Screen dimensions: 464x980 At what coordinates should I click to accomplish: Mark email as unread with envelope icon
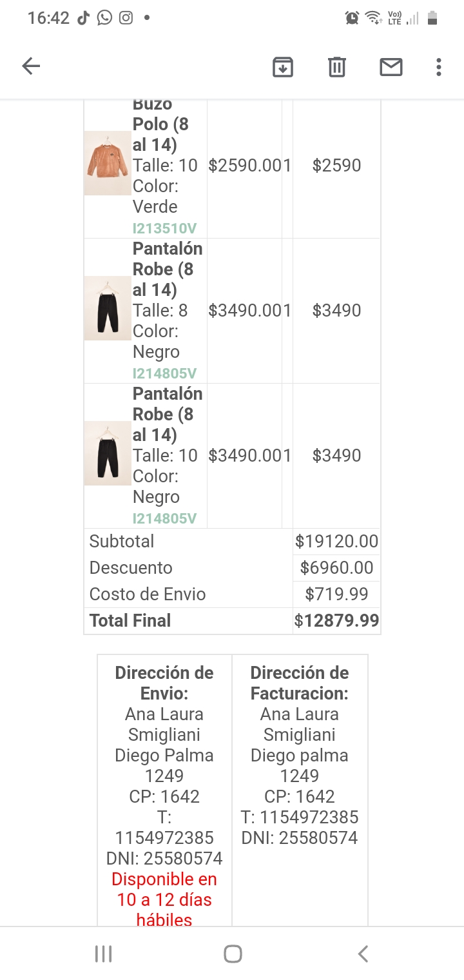(391, 66)
